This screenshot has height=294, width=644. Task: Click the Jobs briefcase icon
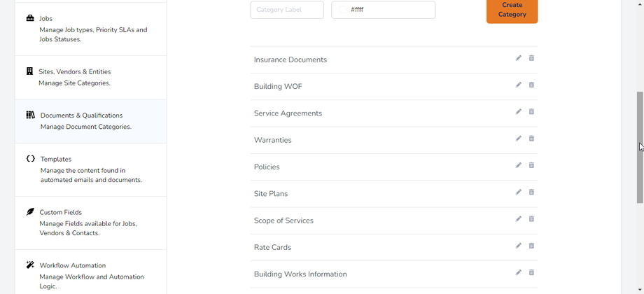pyautogui.click(x=30, y=18)
